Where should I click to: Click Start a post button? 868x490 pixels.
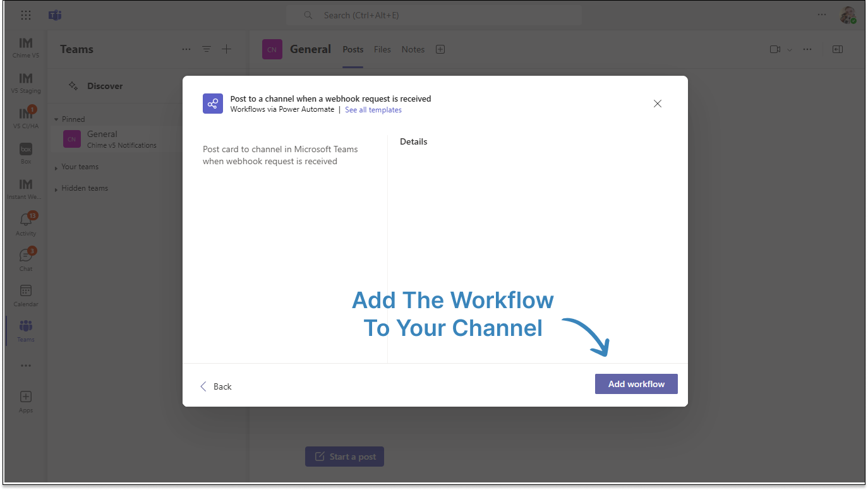click(344, 457)
